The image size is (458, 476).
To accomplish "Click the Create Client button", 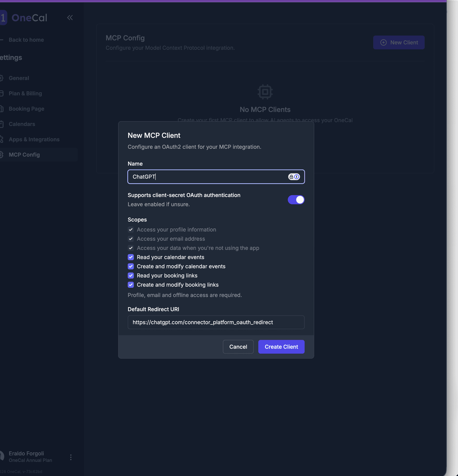I will pyautogui.click(x=281, y=346).
